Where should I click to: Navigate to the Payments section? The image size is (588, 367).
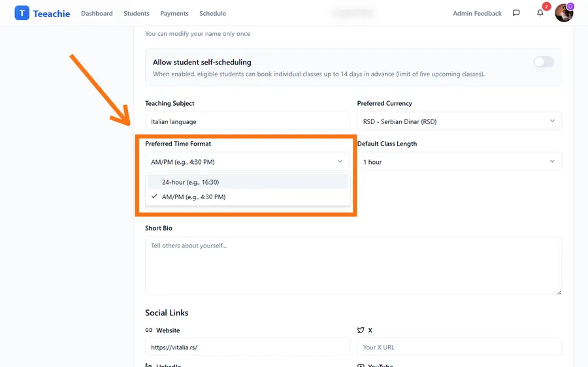click(174, 14)
